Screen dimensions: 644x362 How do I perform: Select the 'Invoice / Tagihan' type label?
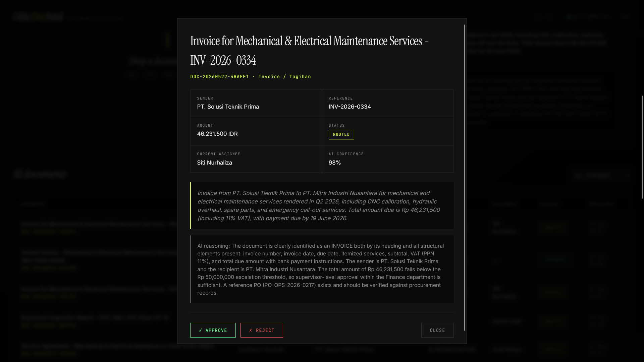click(285, 77)
